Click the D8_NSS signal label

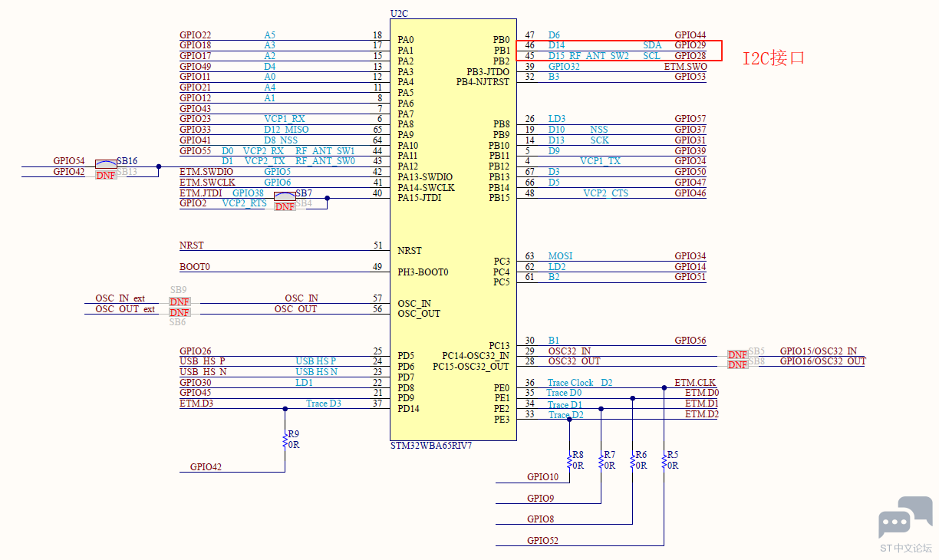pyautogui.click(x=281, y=140)
